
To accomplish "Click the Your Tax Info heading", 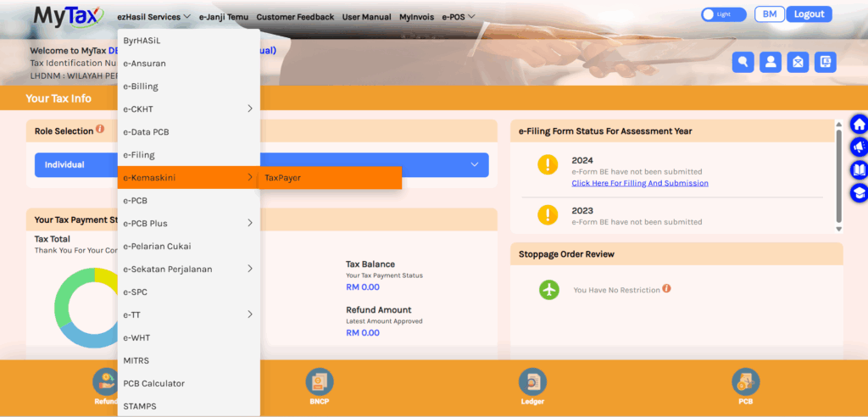I will [58, 98].
